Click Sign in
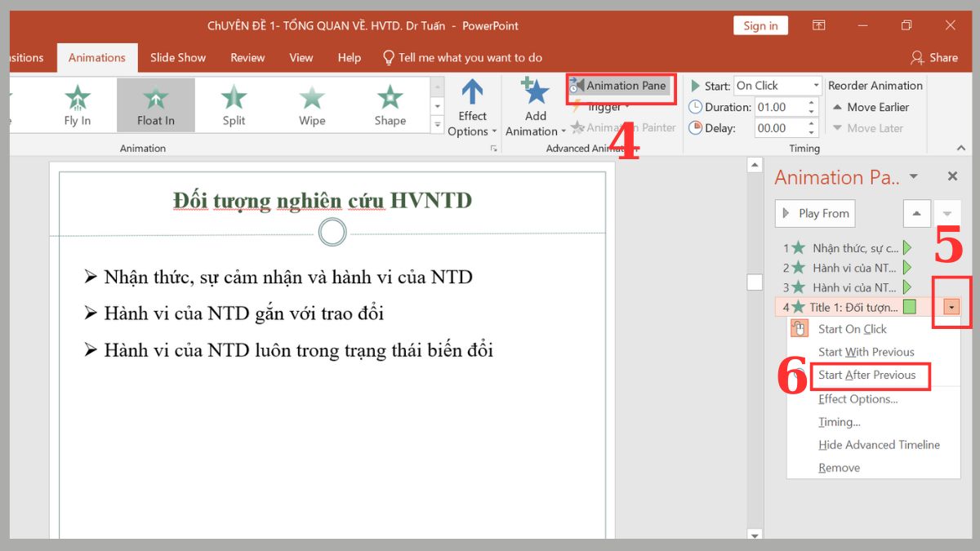This screenshot has width=980, height=551. [x=760, y=25]
